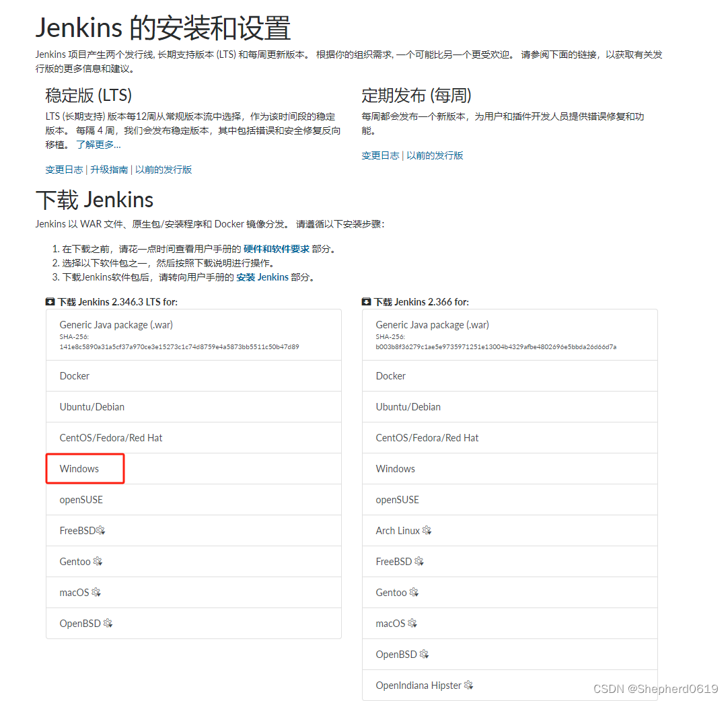
Task: Download the Generic Java package (.war) for LTS
Action: (114, 324)
